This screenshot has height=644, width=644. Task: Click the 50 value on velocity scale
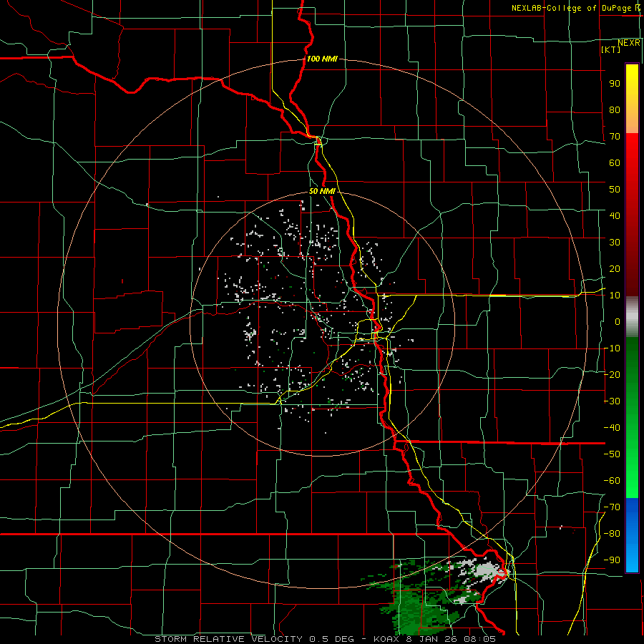coord(615,190)
